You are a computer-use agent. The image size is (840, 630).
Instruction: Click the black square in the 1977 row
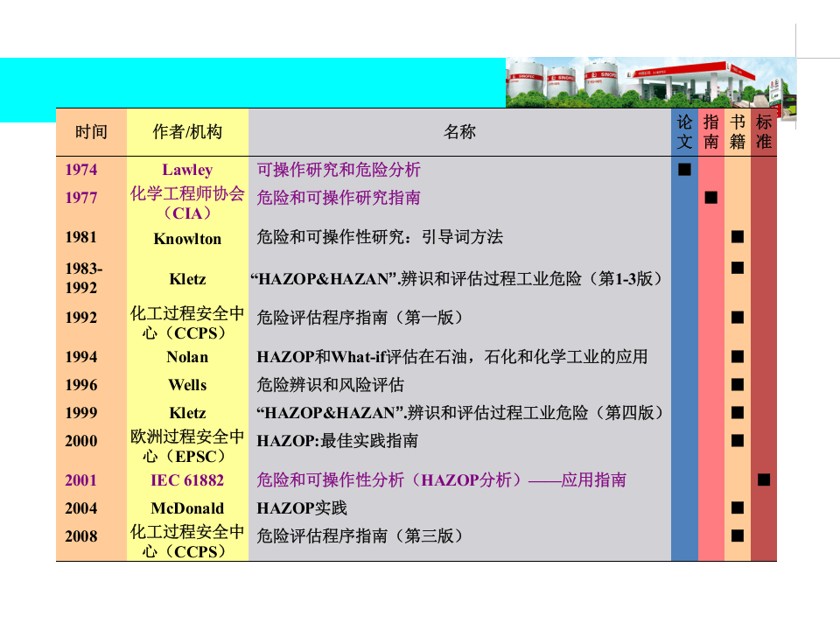point(710,198)
